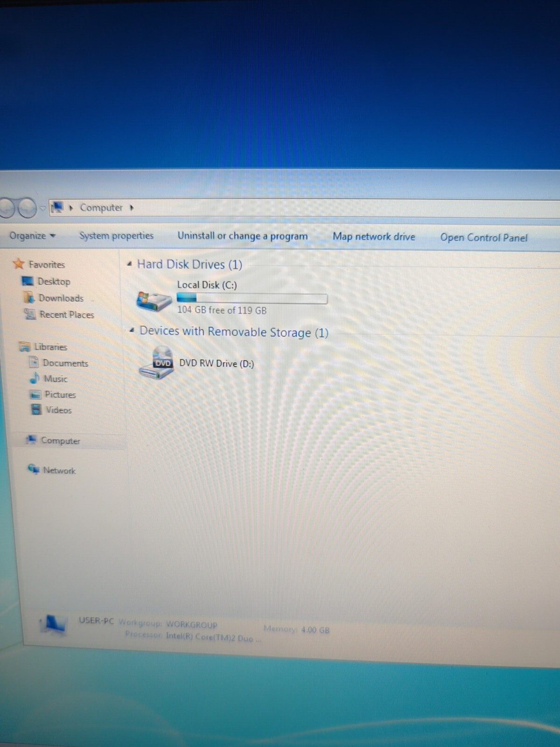
Task: Select Network in the navigation pane
Action: (x=59, y=471)
